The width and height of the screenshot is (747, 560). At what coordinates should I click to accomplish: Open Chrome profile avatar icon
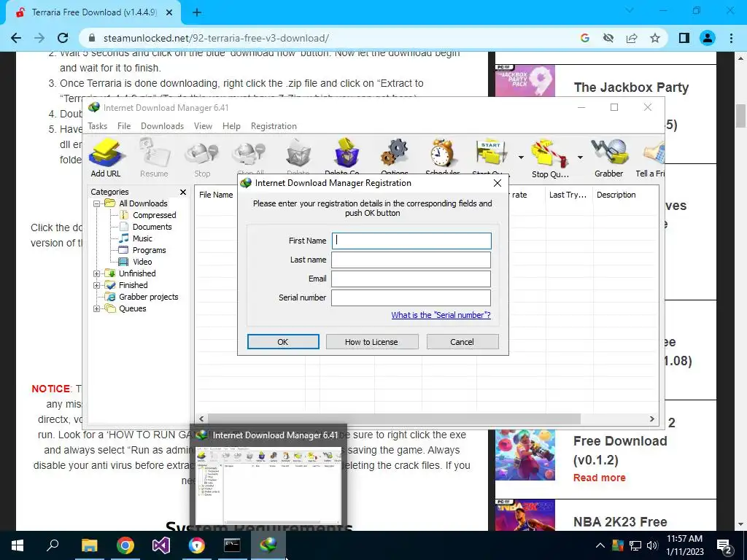[x=708, y=38]
